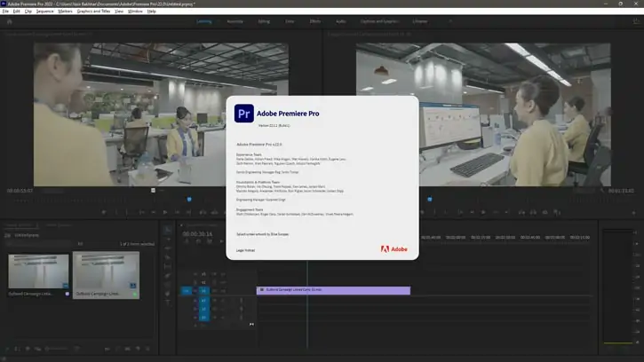Click Insert button in Source monitor
The image size is (644, 362).
[203, 212]
